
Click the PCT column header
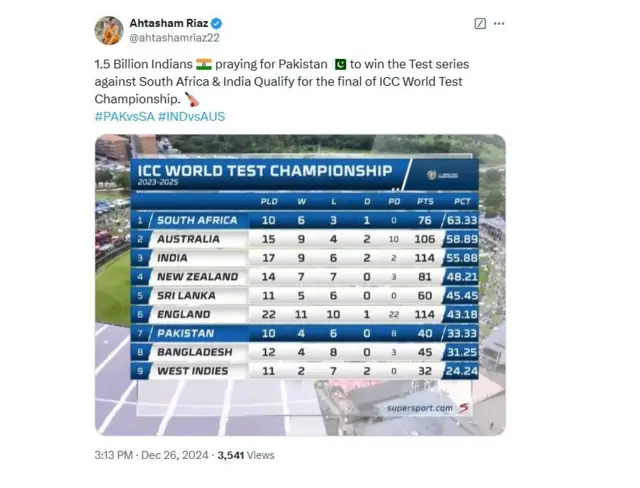click(462, 202)
